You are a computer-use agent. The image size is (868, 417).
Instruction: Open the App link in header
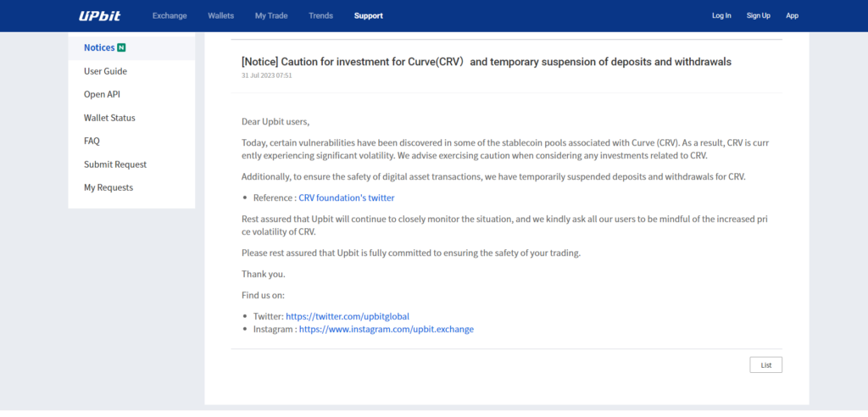click(792, 16)
